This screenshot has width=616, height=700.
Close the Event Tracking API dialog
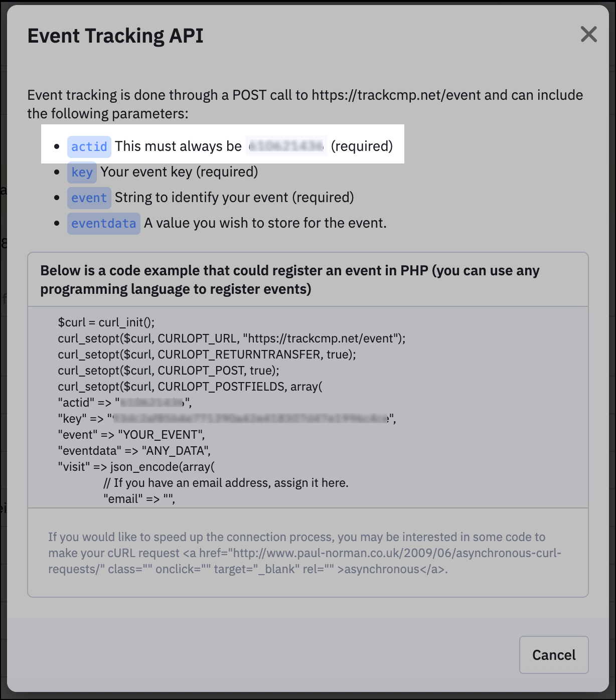[x=588, y=35]
